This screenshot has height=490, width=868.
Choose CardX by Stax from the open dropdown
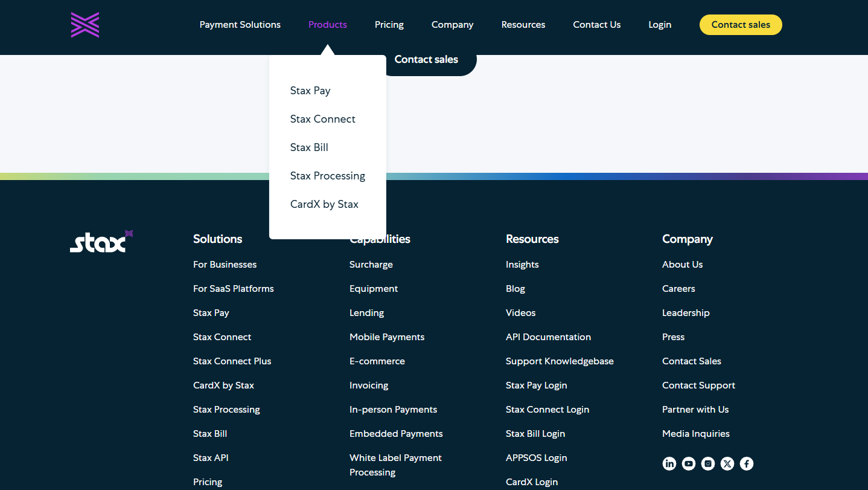tap(324, 204)
